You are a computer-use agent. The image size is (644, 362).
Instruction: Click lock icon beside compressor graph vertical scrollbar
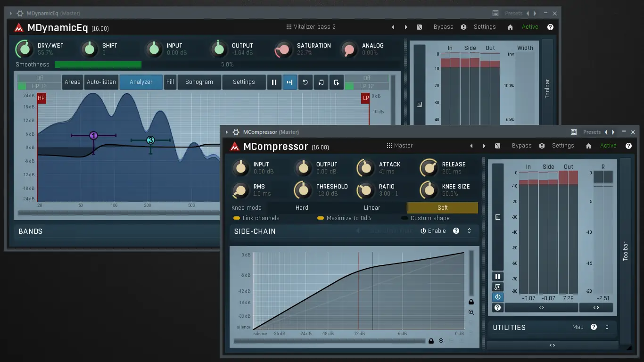[471, 302]
